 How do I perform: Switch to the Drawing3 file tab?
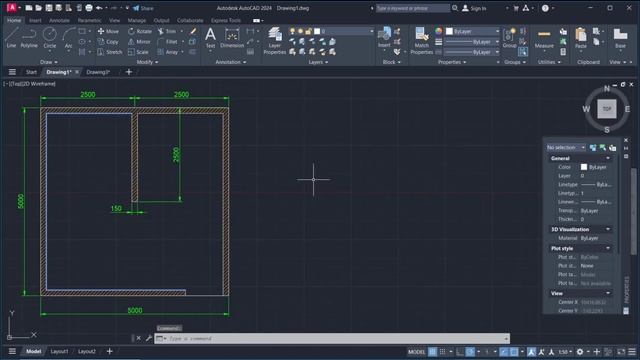pyautogui.click(x=98, y=72)
